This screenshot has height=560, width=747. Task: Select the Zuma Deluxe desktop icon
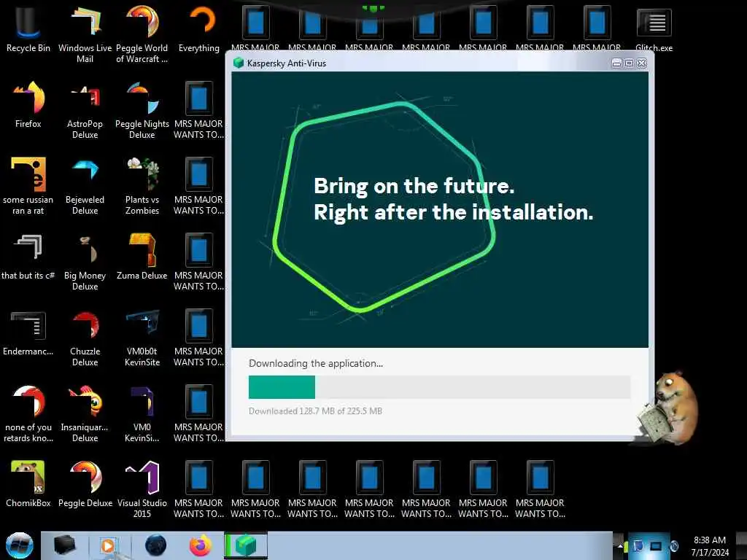point(142,256)
